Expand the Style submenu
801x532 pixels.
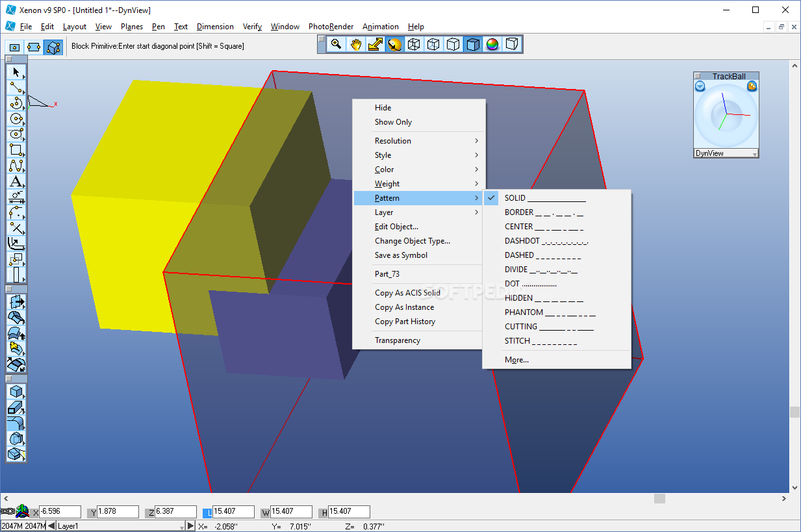coord(426,155)
